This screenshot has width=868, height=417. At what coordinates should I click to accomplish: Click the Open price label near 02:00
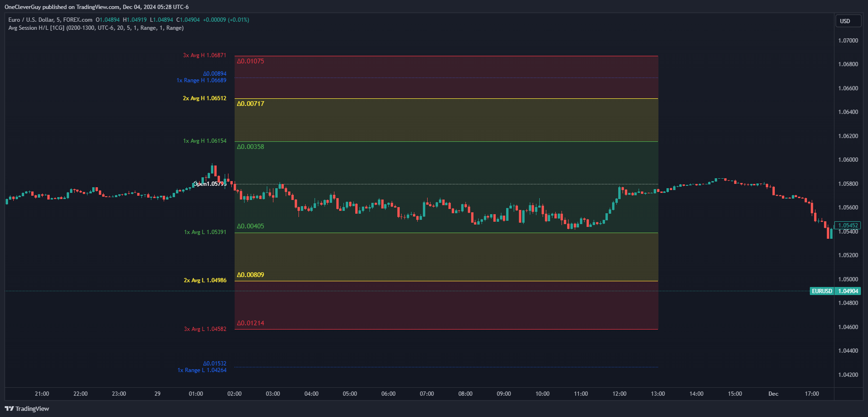[210, 184]
